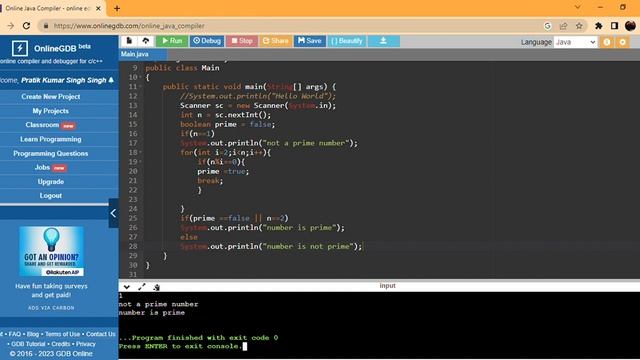Open Learn Programming in sidebar
Screen dimensions: 640x360
(x=51, y=139)
